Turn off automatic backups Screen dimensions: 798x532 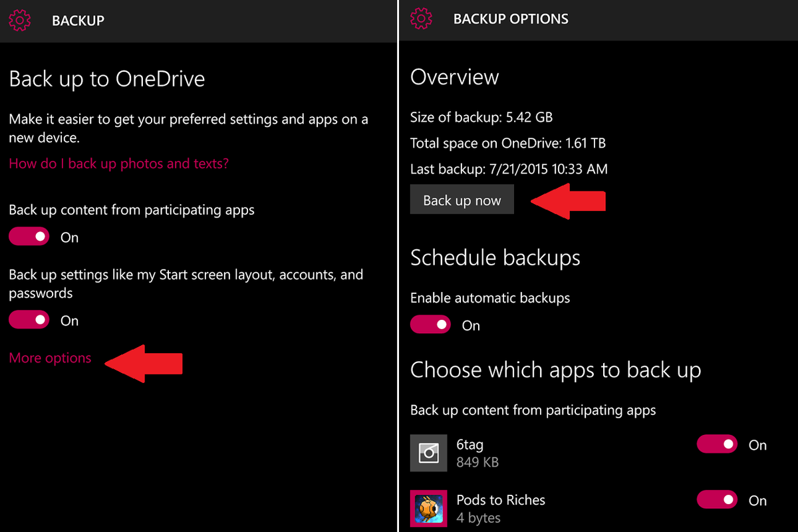click(430, 325)
